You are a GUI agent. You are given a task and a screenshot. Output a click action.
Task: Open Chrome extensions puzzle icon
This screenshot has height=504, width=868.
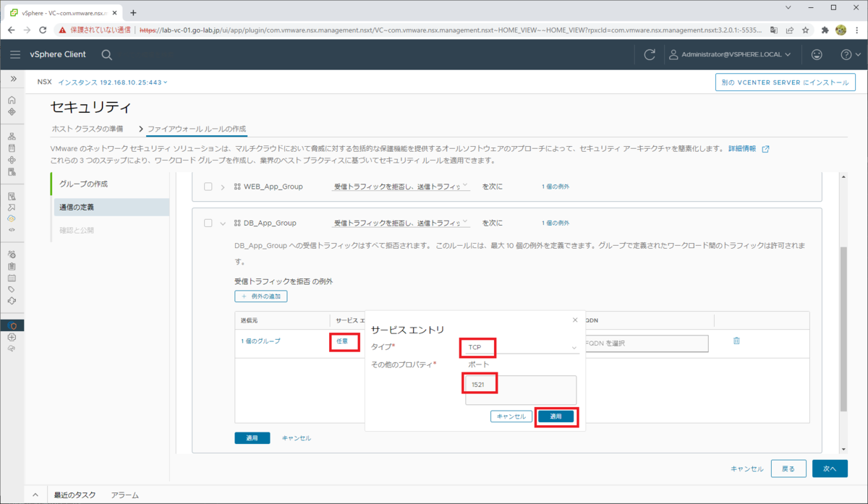[x=825, y=30]
